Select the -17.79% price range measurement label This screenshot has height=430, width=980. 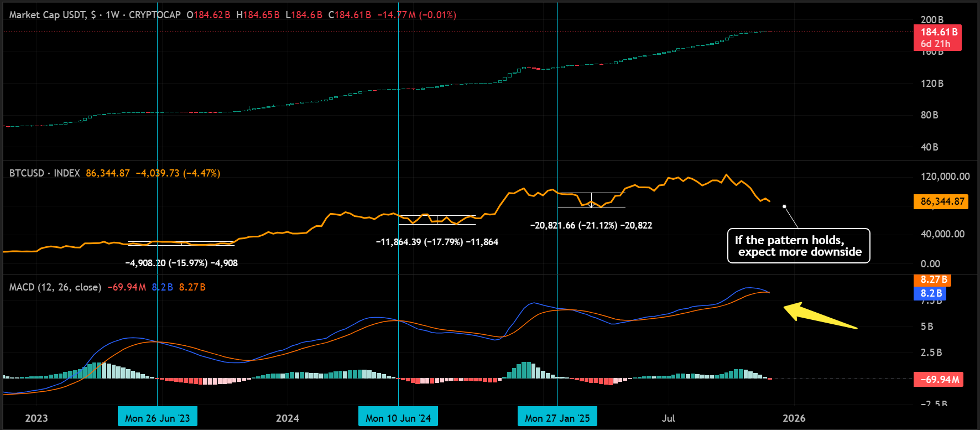tap(436, 242)
